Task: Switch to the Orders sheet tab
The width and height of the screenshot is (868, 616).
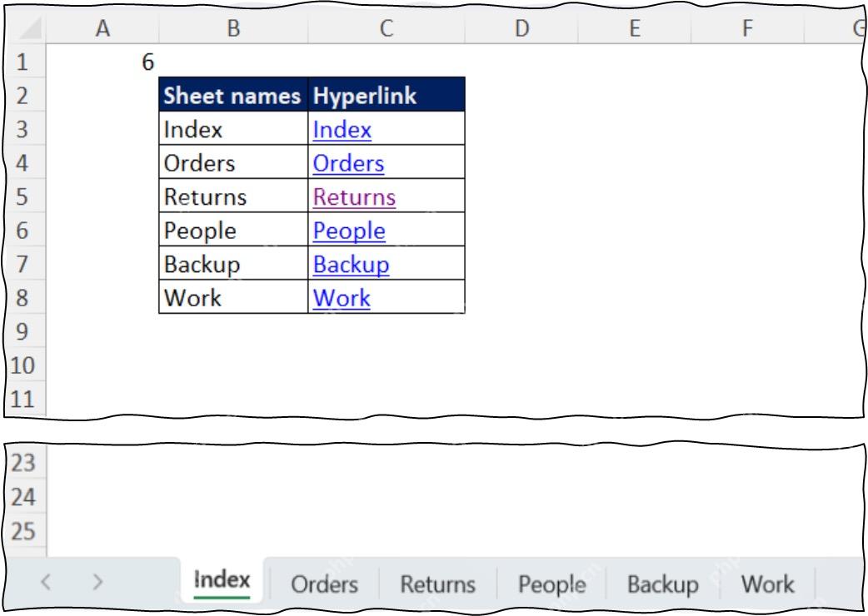Action: tap(324, 584)
